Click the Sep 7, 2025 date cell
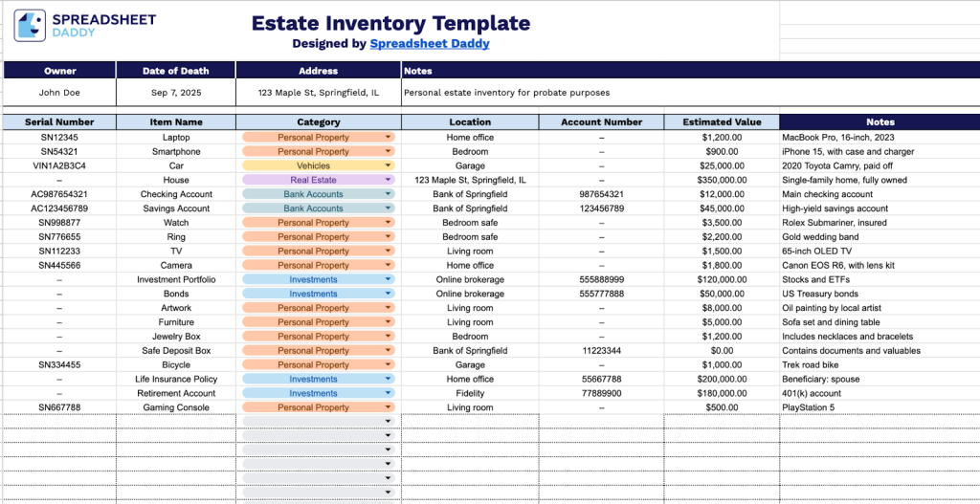The height and width of the screenshot is (504, 980). coord(175,93)
